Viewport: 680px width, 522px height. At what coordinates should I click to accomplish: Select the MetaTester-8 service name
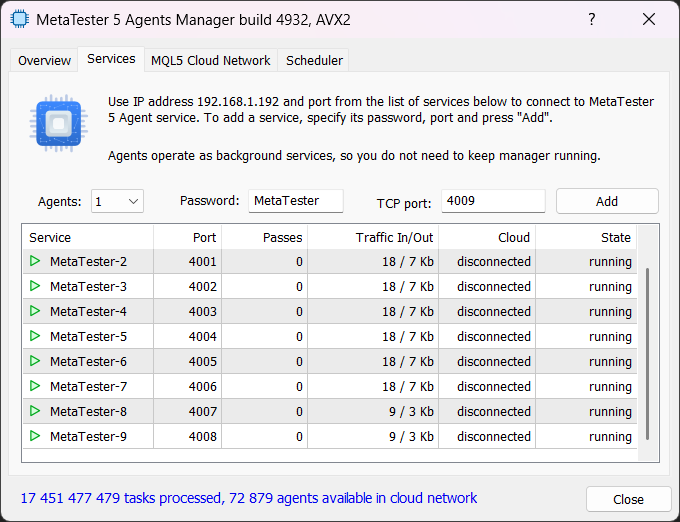click(88, 411)
